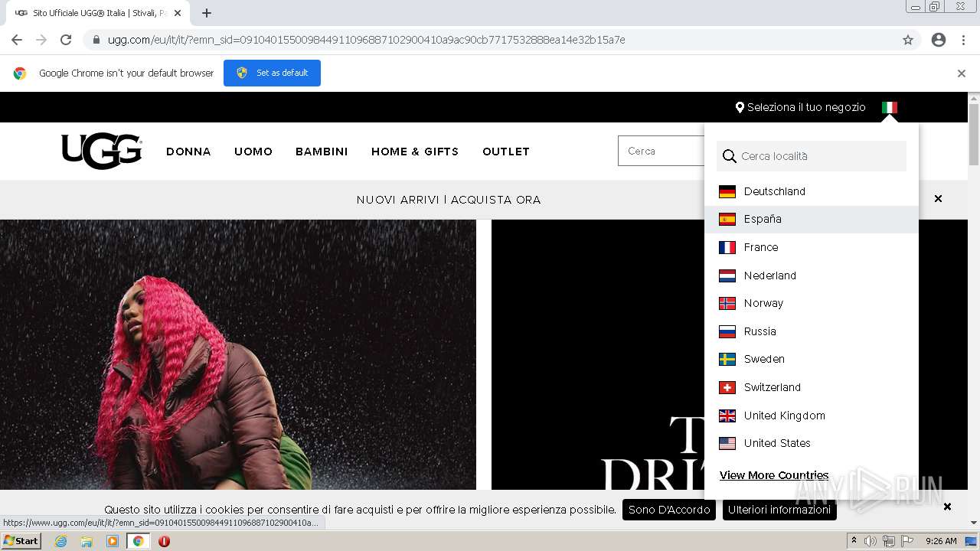Viewport: 980px width, 551px height.
Task: Open the UOMO menu
Action: [x=253, y=152]
